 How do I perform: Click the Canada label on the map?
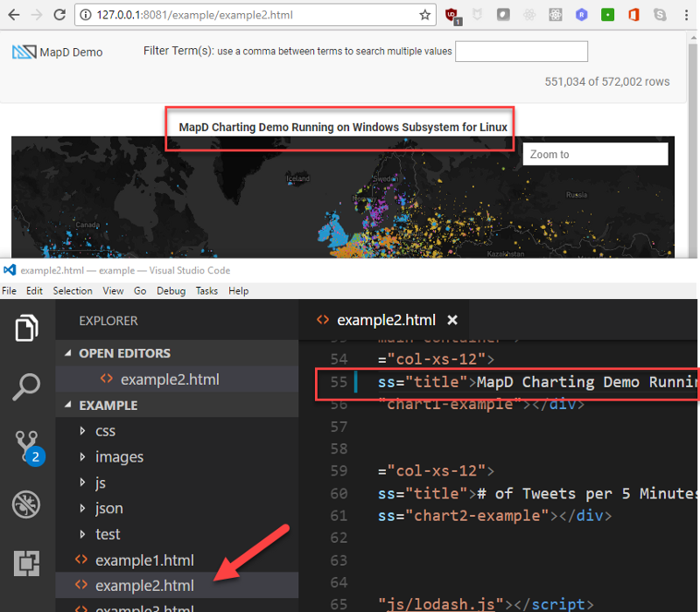(87, 225)
